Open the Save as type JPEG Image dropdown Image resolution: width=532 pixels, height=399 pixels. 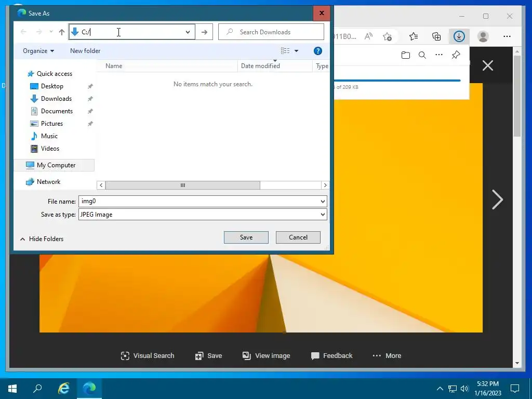(203, 215)
